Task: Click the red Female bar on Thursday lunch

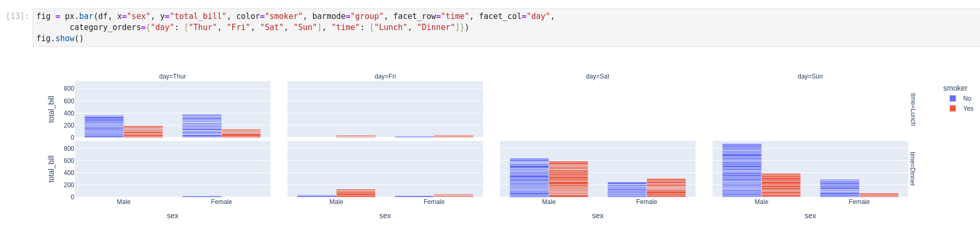Action: (x=241, y=133)
